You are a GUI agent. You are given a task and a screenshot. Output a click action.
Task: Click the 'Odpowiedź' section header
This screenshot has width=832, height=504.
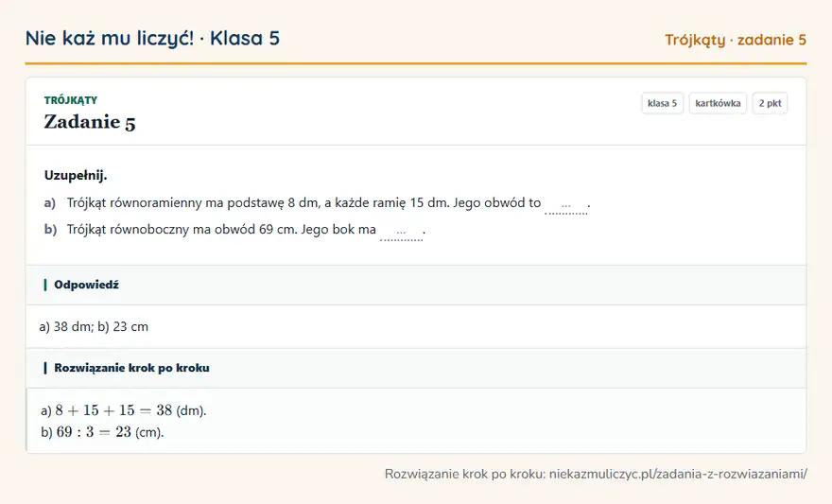(x=416, y=285)
